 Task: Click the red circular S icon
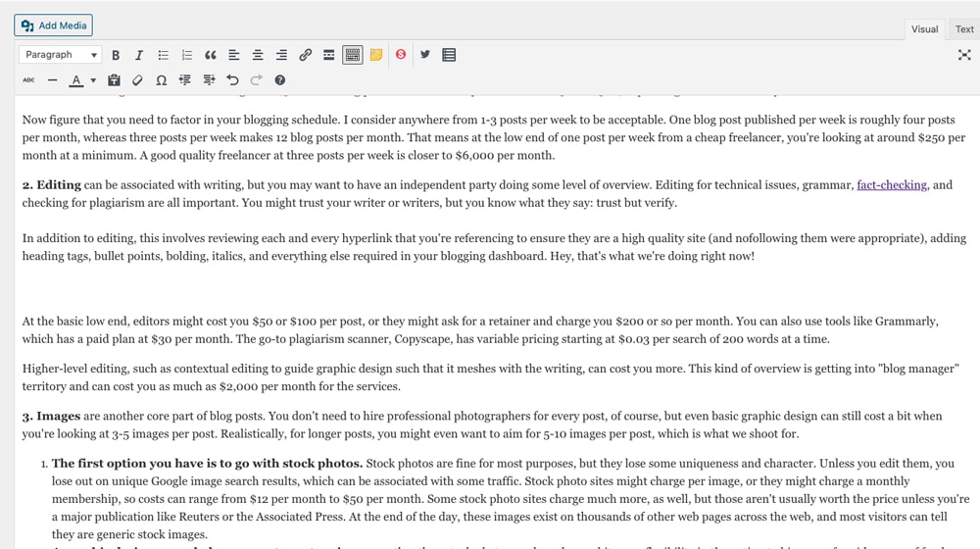(x=401, y=54)
